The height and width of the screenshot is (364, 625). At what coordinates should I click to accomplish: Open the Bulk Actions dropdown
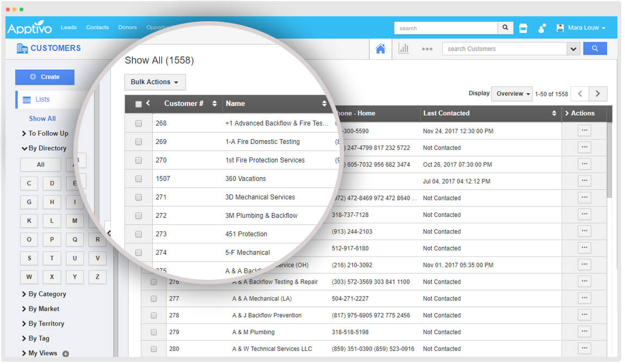point(155,82)
